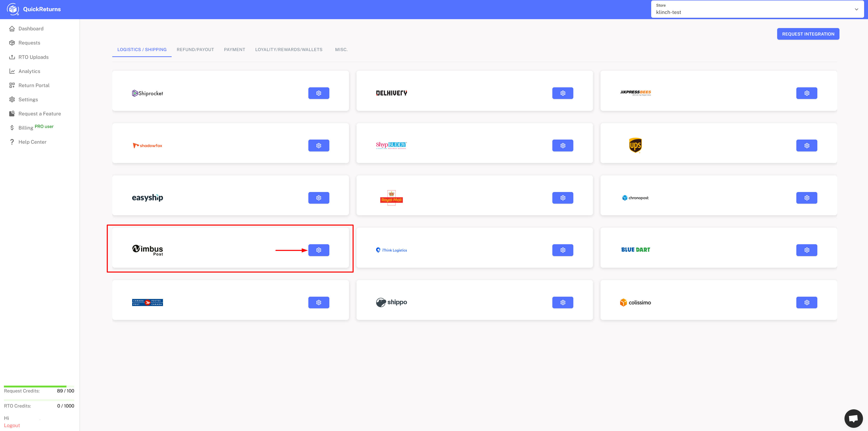Image resolution: width=868 pixels, height=431 pixels.
Task: Click the Billing dollar icon
Action: pyautogui.click(x=12, y=128)
